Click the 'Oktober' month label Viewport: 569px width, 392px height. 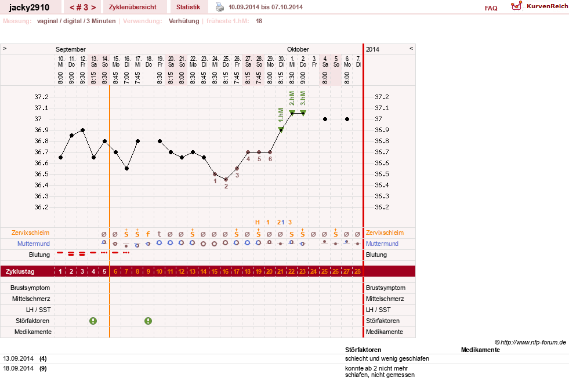(298, 49)
